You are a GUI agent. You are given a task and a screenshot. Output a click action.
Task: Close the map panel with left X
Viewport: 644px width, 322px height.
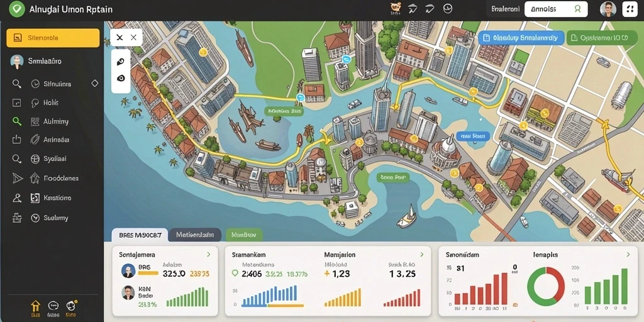[119, 38]
